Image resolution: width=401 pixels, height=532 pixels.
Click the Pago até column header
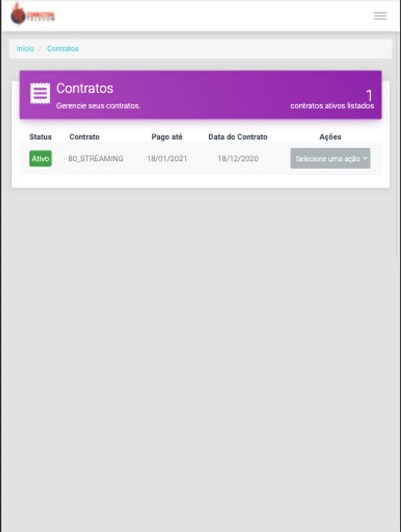coord(167,137)
